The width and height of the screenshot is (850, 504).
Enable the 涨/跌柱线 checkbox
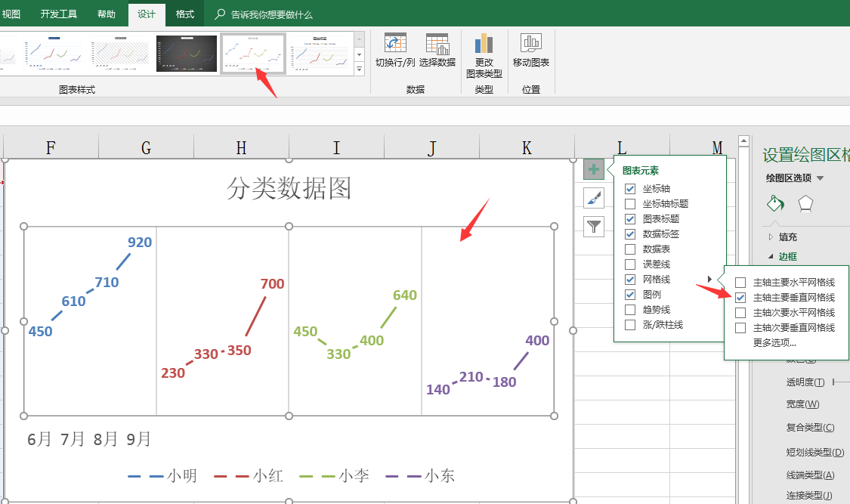pos(630,325)
